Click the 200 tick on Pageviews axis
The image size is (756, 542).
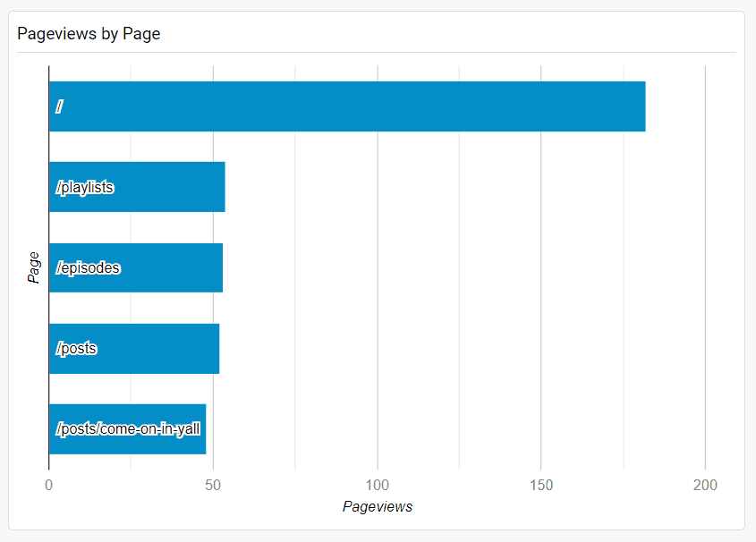pos(705,484)
